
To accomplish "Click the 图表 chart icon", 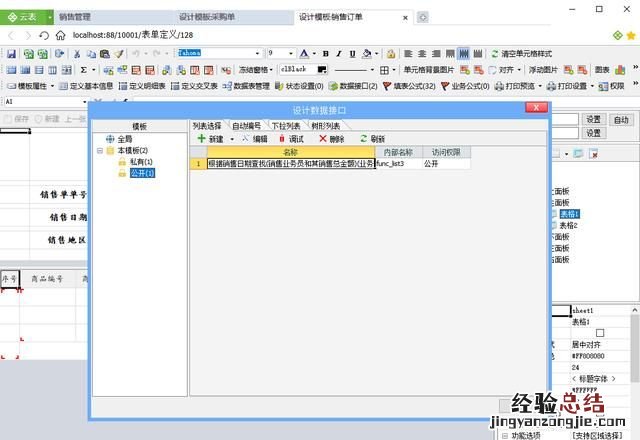I will 620,70.
